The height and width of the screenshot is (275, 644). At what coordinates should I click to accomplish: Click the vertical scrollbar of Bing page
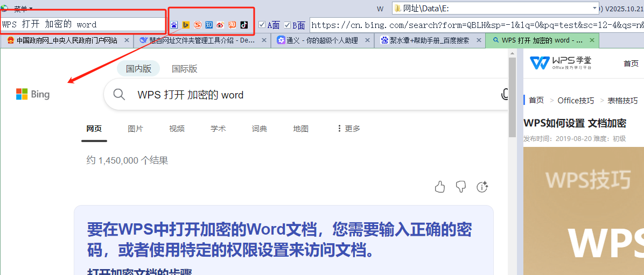click(x=512, y=97)
